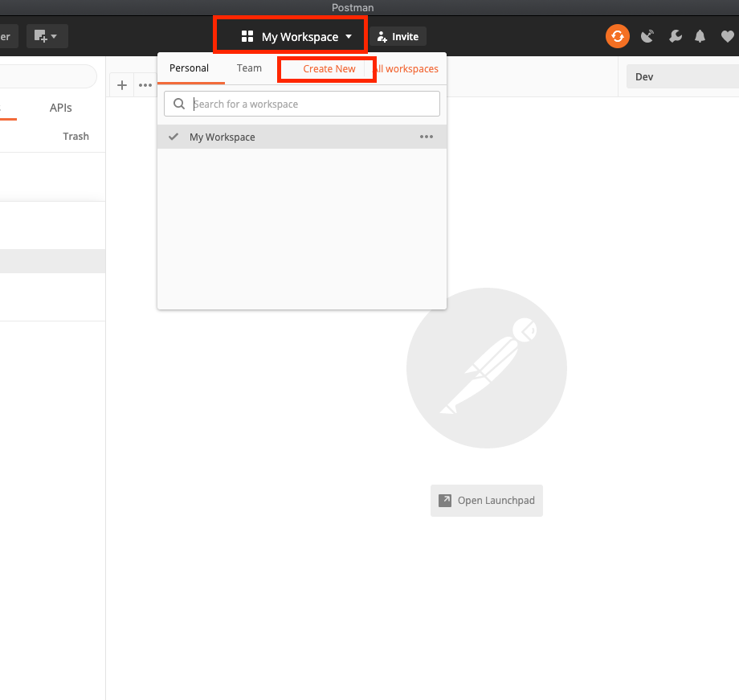Focus the sidebar filter field above APIs
The width and height of the screenshot is (739, 700).
(47, 76)
